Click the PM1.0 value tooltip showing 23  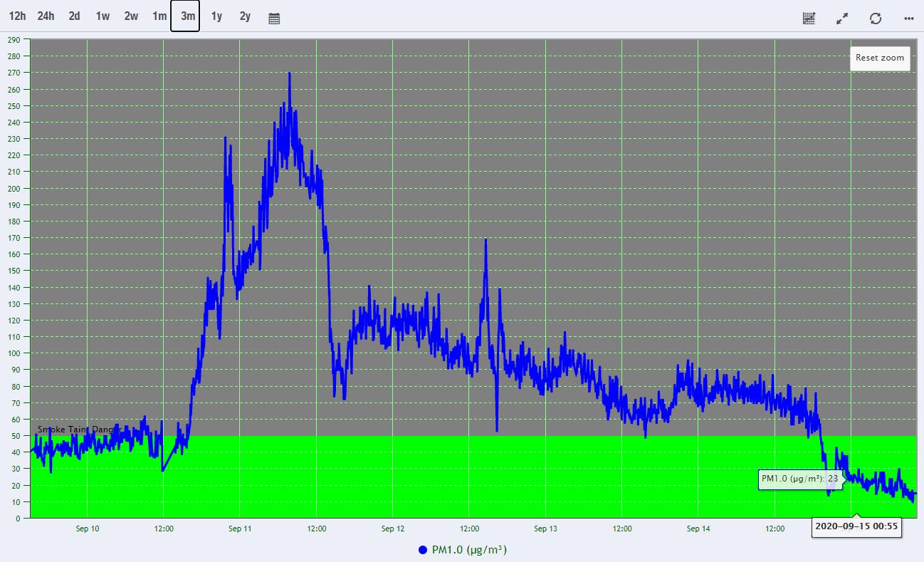click(800, 479)
